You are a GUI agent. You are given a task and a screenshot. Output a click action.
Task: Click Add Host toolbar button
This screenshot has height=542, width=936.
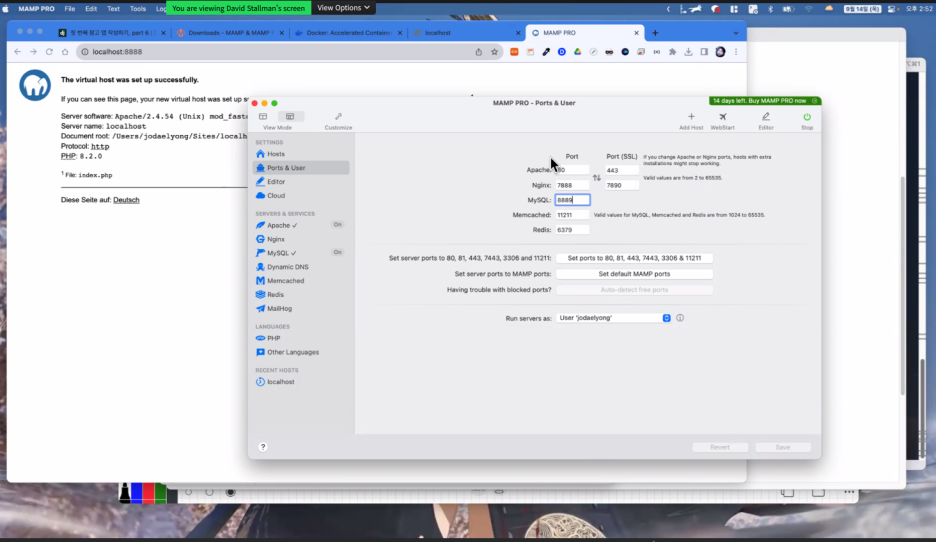pyautogui.click(x=691, y=121)
